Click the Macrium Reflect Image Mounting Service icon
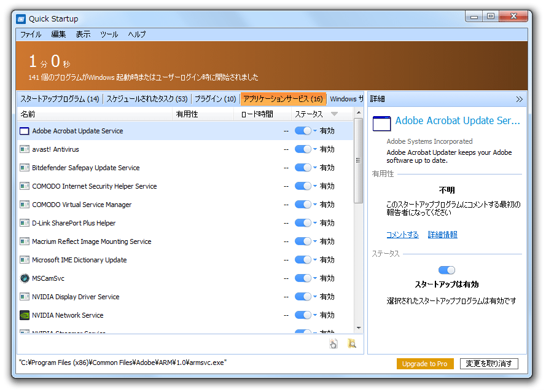This screenshot has height=392, width=546. pos(25,241)
